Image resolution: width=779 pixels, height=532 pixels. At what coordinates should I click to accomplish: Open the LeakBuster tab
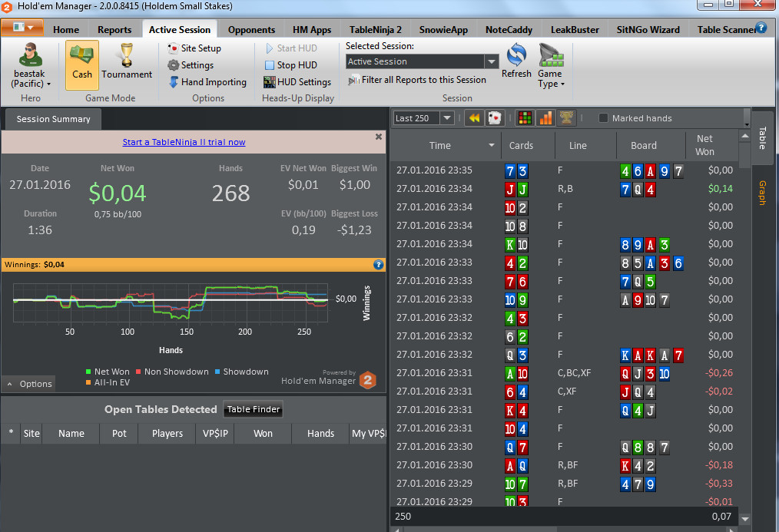[x=575, y=30]
